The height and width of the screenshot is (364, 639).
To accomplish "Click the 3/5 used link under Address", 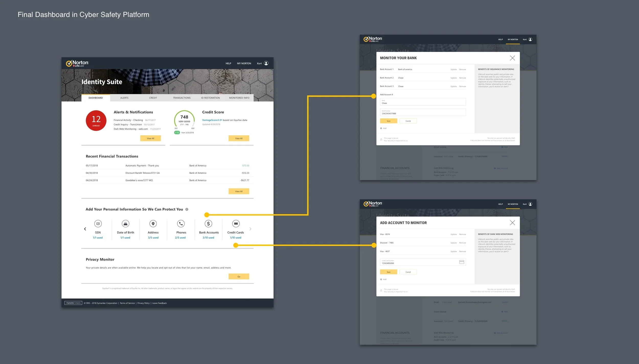I will pyautogui.click(x=153, y=238).
